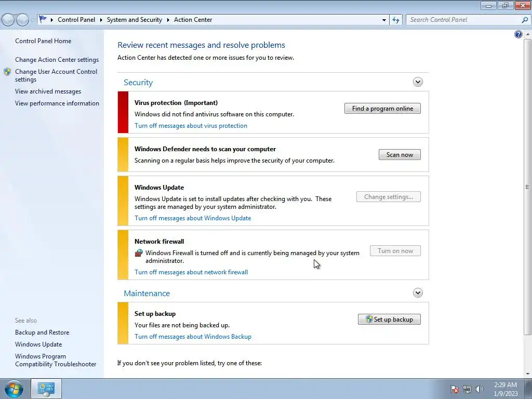Click the Scan now button
This screenshot has width=532, height=399.
pos(400,155)
